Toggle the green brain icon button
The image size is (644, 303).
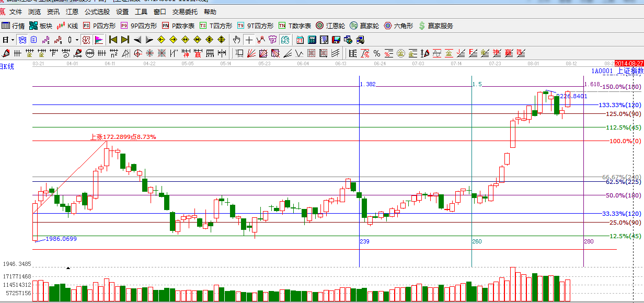point(285,40)
